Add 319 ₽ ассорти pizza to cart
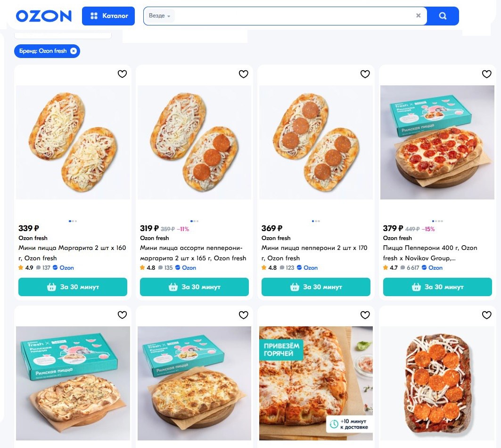 pyautogui.click(x=194, y=287)
